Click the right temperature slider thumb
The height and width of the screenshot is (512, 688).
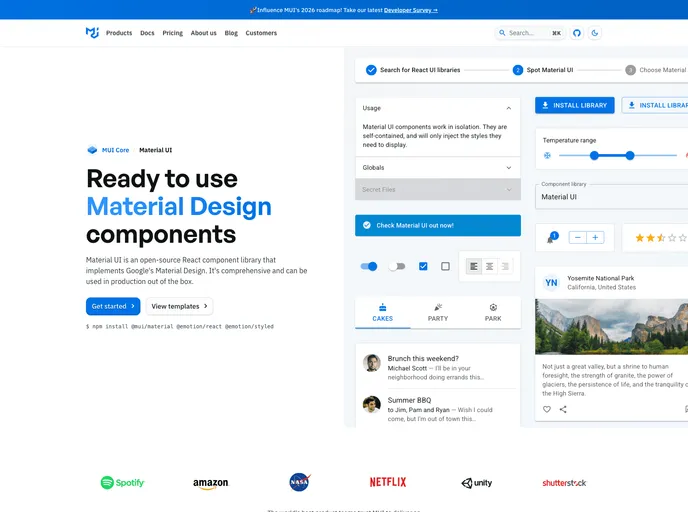630,155
